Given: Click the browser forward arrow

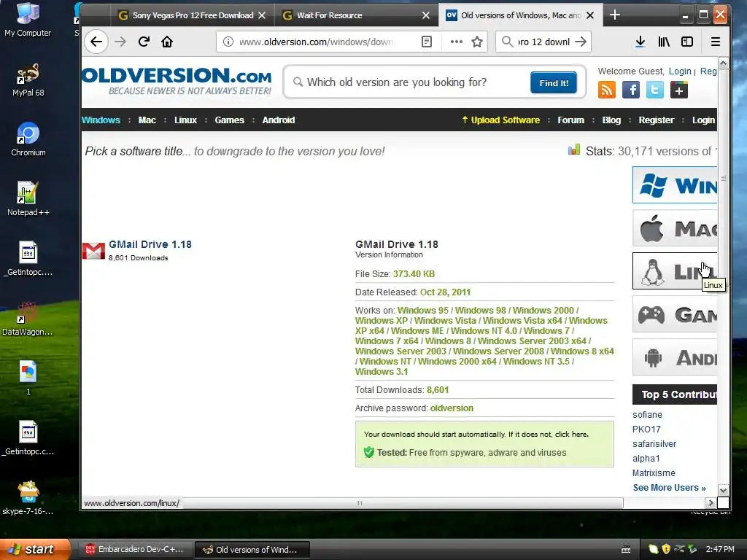Looking at the screenshot, I should 120,42.
